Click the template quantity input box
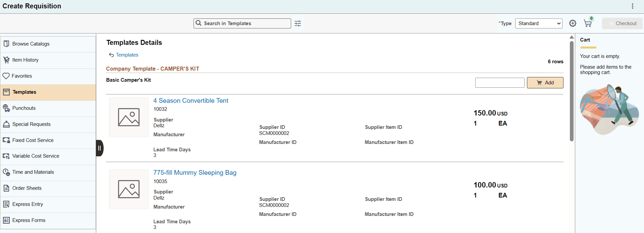The image size is (644, 233). (500, 83)
